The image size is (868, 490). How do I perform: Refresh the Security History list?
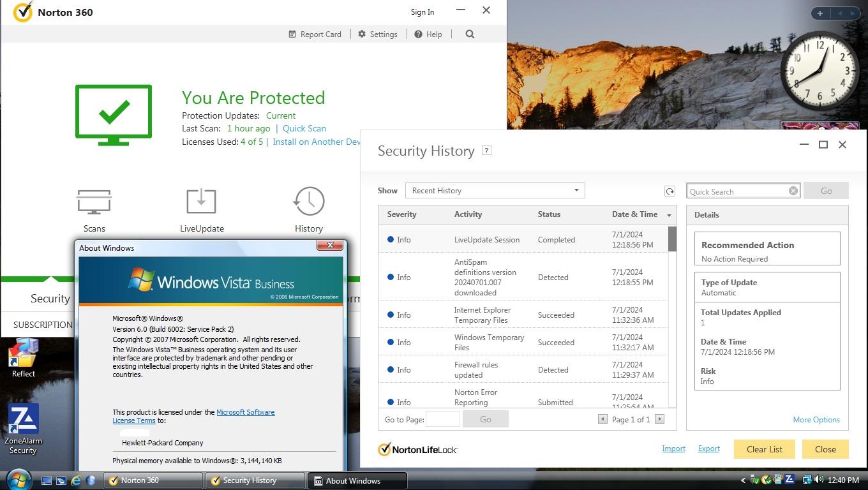click(670, 191)
